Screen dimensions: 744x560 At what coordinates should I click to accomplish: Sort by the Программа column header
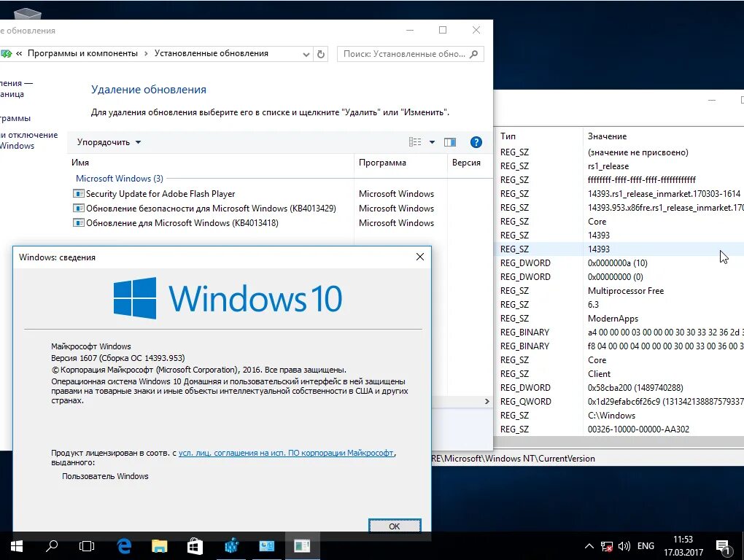click(x=382, y=163)
